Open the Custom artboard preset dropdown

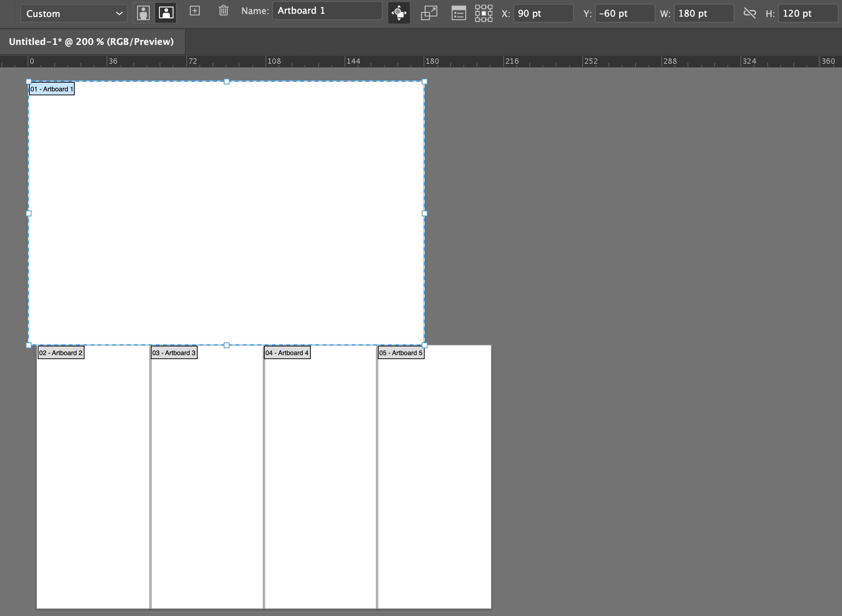(x=74, y=14)
